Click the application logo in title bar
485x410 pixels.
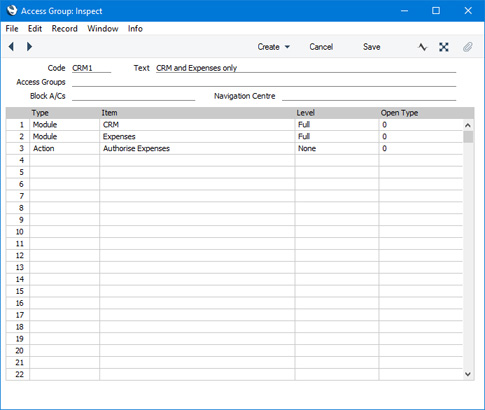tap(12, 11)
